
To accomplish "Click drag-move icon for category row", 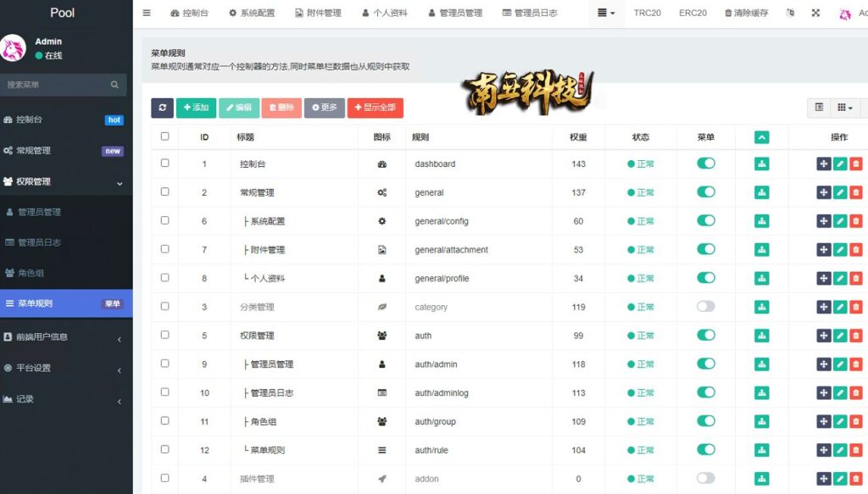I will tap(824, 307).
